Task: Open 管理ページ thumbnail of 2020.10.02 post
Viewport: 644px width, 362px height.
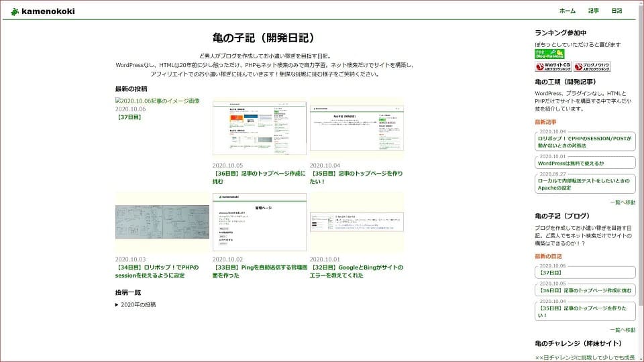Action: click(259, 222)
